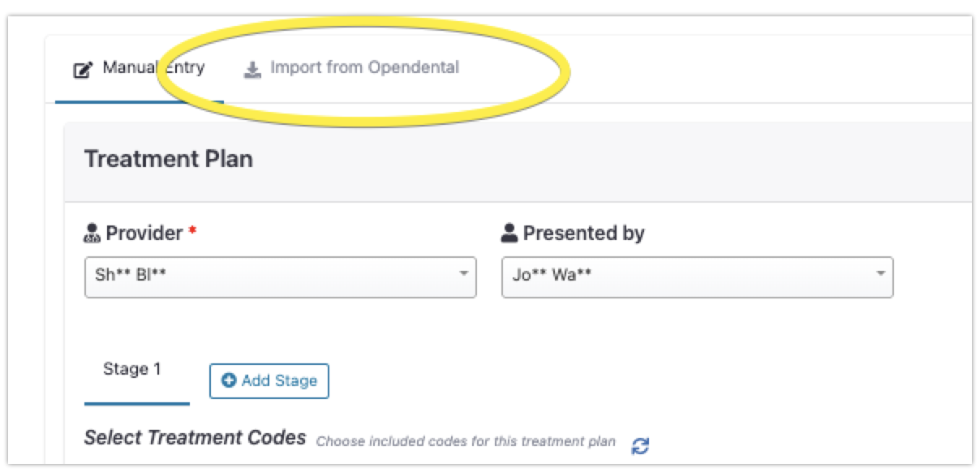Switch to the Manual Entry tab
The width and height of the screenshot is (980, 472).
pyautogui.click(x=140, y=69)
